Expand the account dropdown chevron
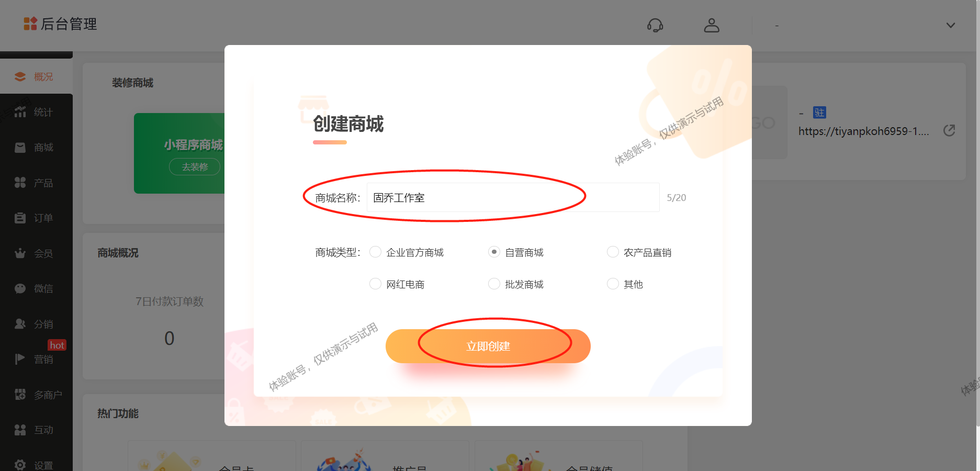The height and width of the screenshot is (471, 980). (951, 25)
